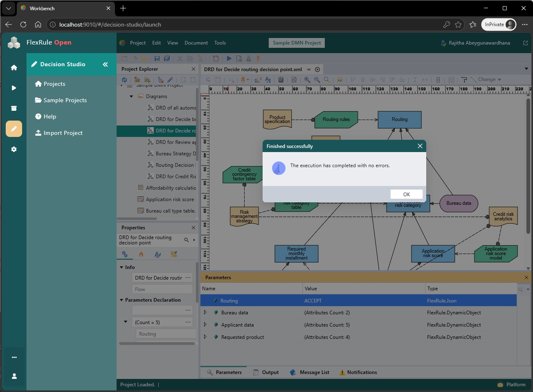Image resolution: width=533 pixels, height=392 pixels.
Task: Expand the Bureau data parameter row
Action: coord(205,312)
